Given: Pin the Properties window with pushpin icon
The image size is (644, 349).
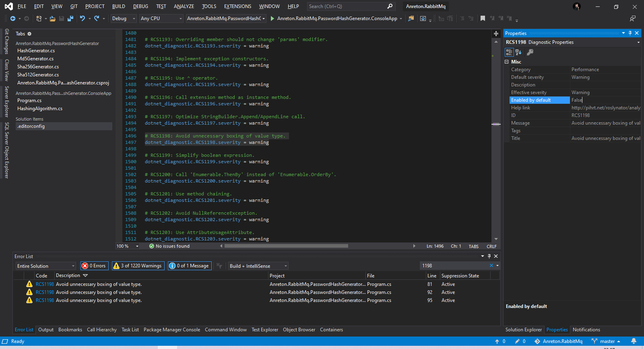Looking at the screenshot, I should [x=630, y=33].
